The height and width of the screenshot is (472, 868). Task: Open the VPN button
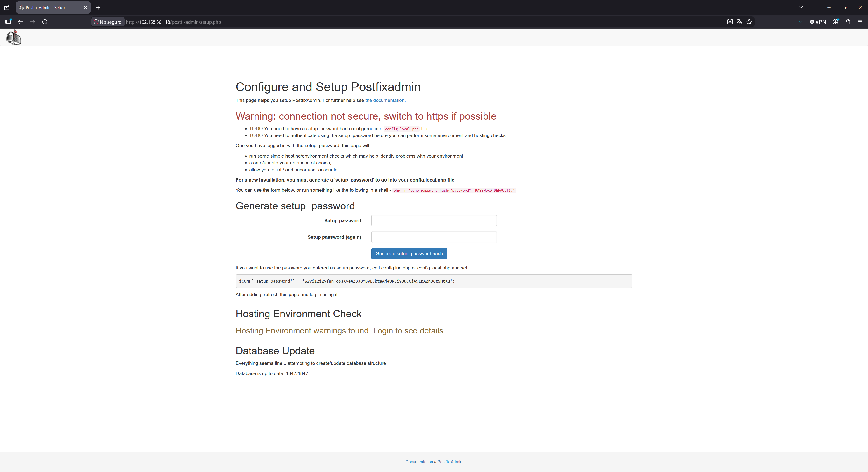pyautogui.click(x=818, y=22)
